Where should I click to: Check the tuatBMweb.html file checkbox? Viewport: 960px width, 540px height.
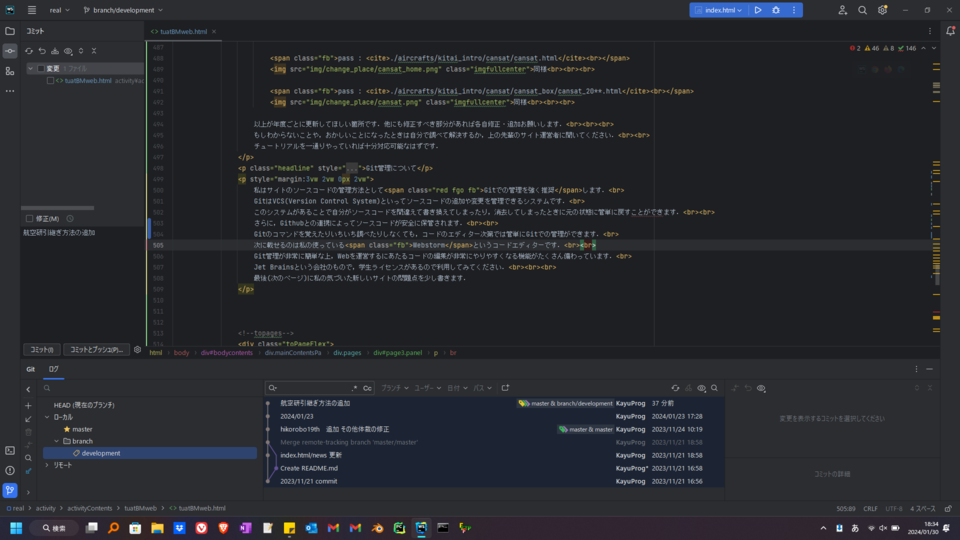[x=50, y=81]
